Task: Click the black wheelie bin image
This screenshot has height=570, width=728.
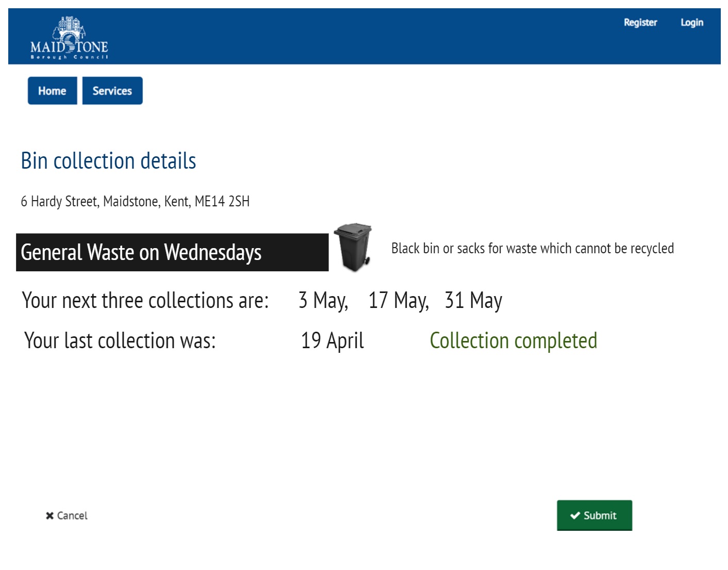Action: coord(353,247)
